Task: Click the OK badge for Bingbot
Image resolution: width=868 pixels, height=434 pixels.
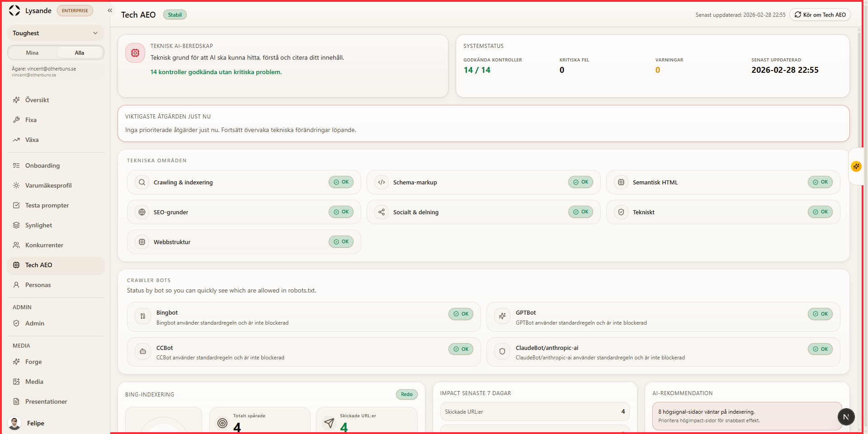Action: [461, 314]
